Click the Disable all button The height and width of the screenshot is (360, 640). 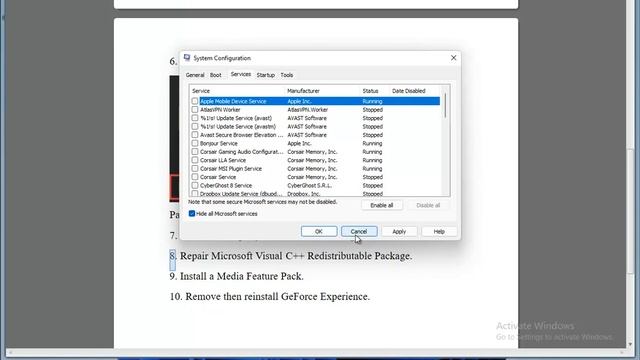(428, 205)
